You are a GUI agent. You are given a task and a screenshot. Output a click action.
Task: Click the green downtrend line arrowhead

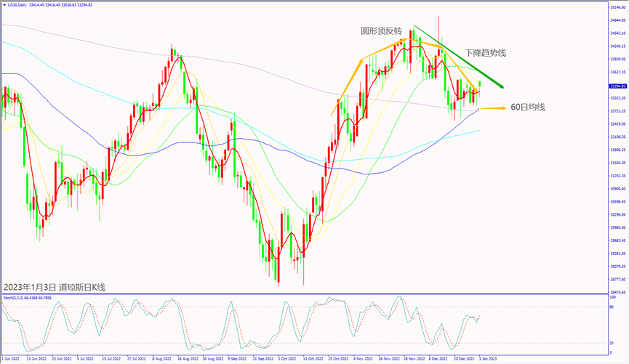point(500,86)
